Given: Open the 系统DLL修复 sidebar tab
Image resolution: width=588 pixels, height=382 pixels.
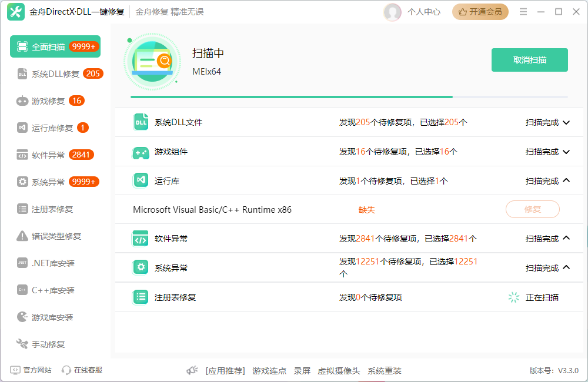Looking at the screenshot, I should 60,74.
